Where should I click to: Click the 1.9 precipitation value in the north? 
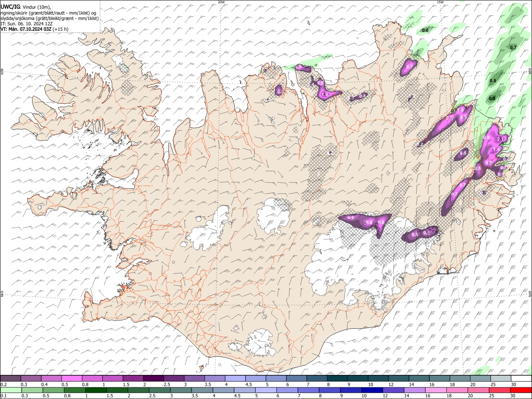tap(325, 95)
